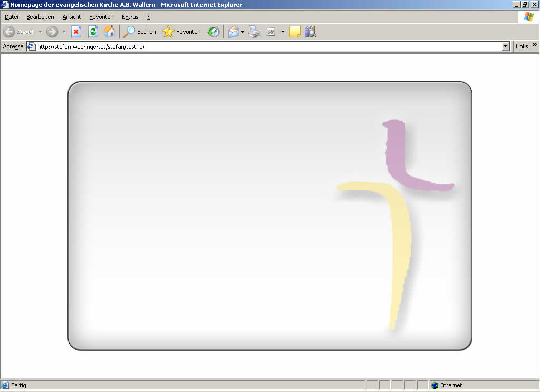This screenshot has width=540, height=392.
Task: Expand the Mail options dropdown arrow
Action: [242, 32]
